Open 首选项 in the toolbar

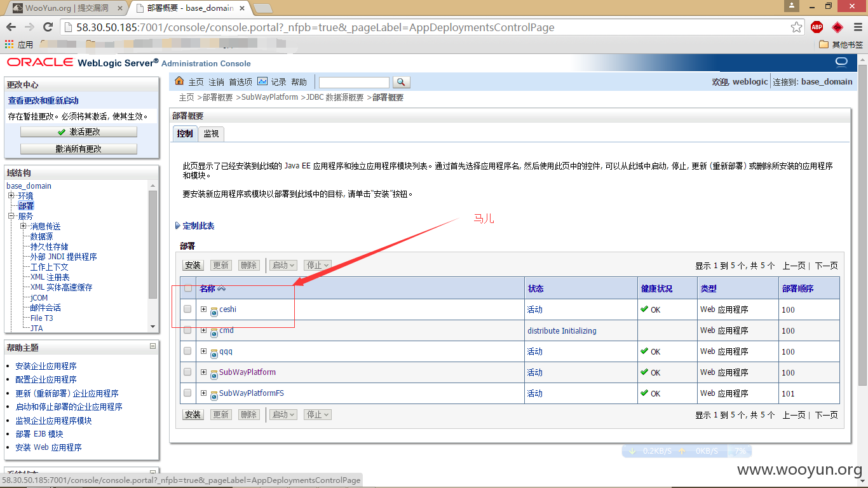click(240, 82)
